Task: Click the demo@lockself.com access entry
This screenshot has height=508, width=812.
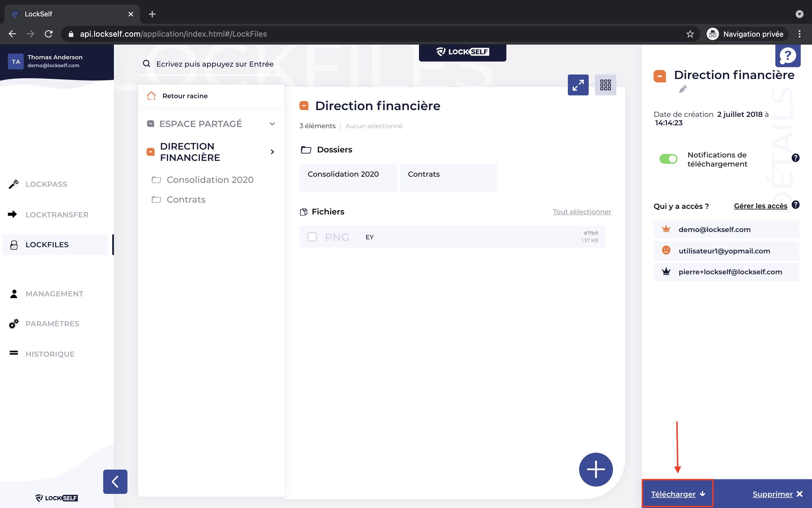Action: [726, 229]
